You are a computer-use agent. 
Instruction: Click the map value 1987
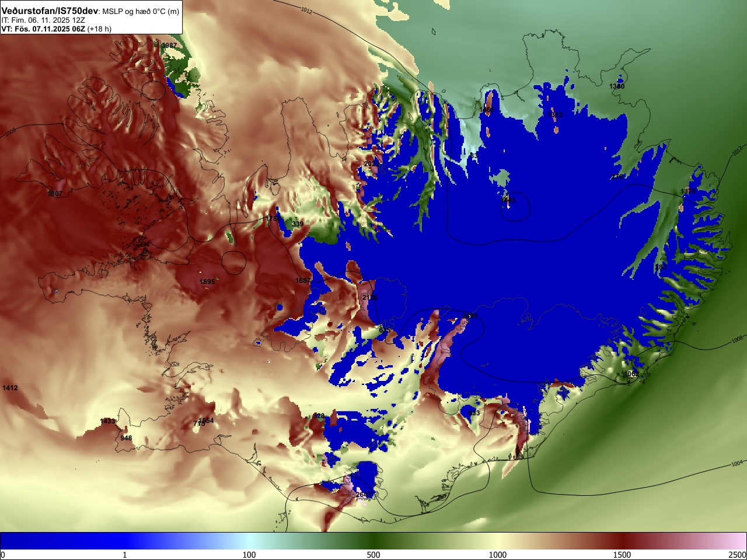click(169, 45)
